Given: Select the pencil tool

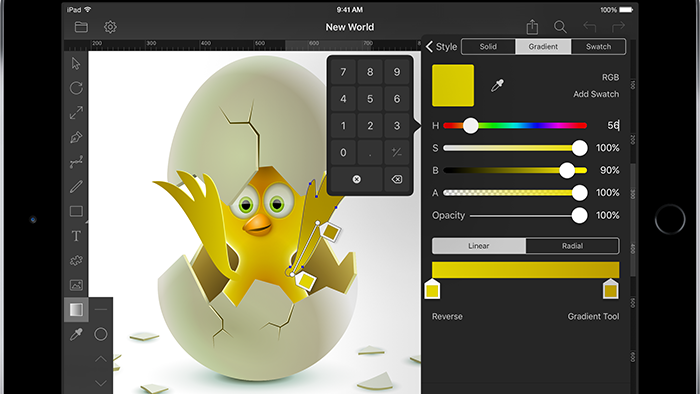Looking at the screenshot, I should (x=76, y=187).
